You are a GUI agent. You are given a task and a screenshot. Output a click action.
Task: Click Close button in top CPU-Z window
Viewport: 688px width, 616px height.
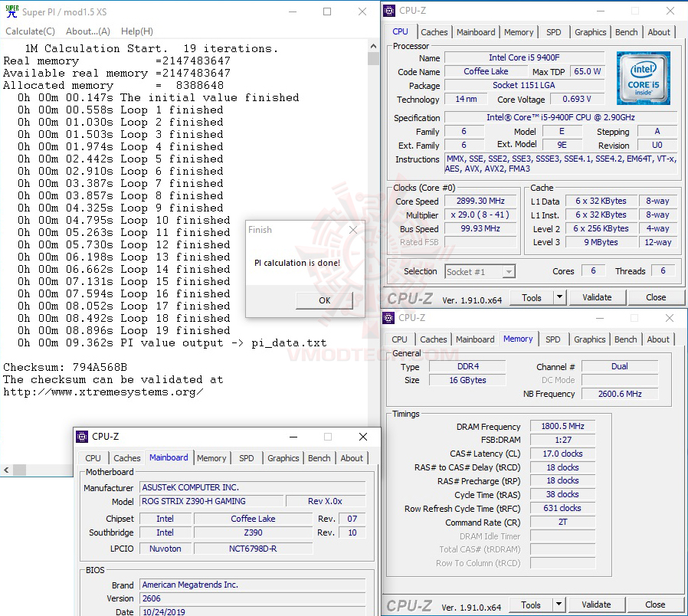pyautogui.click(x=656, y=297)
